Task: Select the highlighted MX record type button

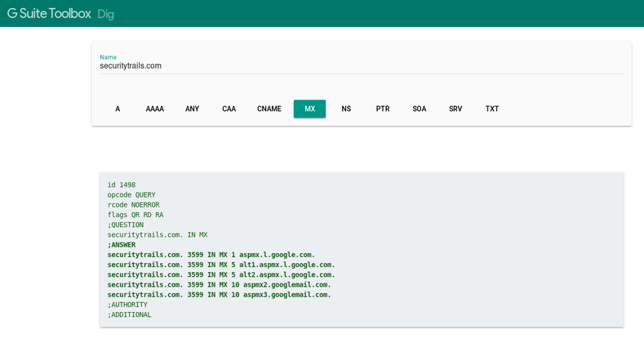Action: tap(309, 109)
